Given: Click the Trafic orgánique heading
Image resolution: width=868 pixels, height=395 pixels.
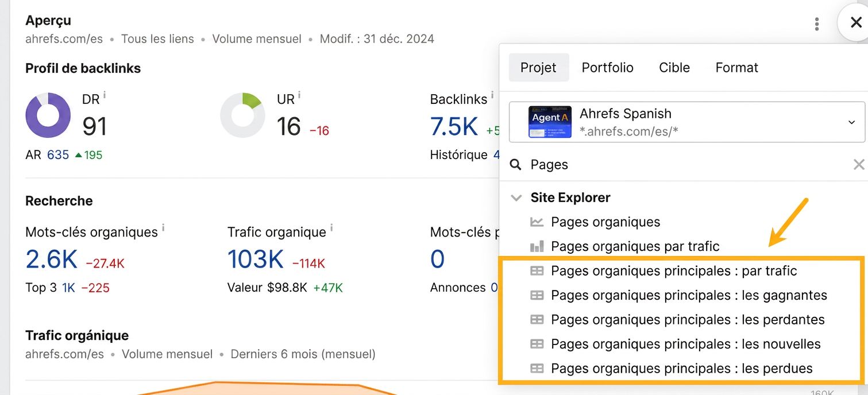Looking at the screenshot, I should 77,336.
